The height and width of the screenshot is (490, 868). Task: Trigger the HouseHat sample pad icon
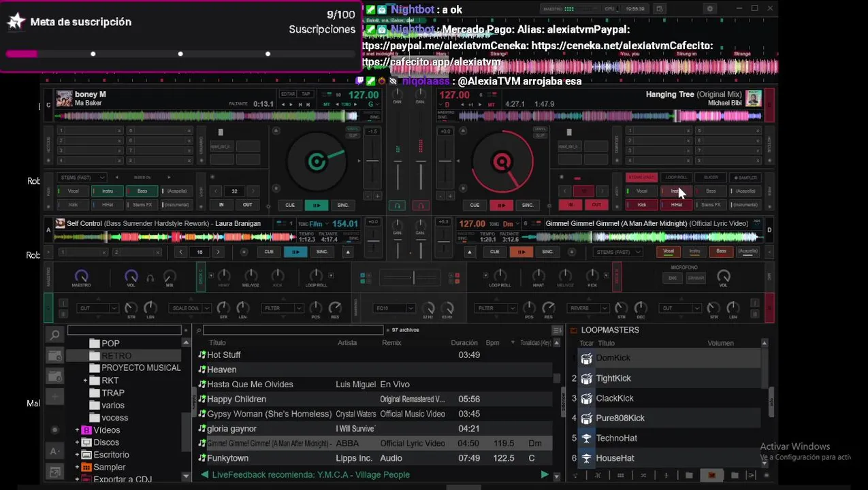tap(586, 458)
